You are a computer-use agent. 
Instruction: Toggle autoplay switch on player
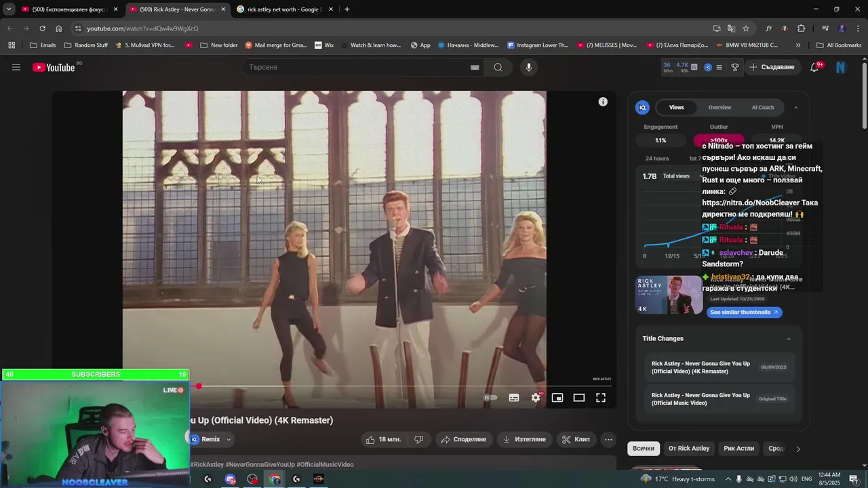tap(490, 398)
